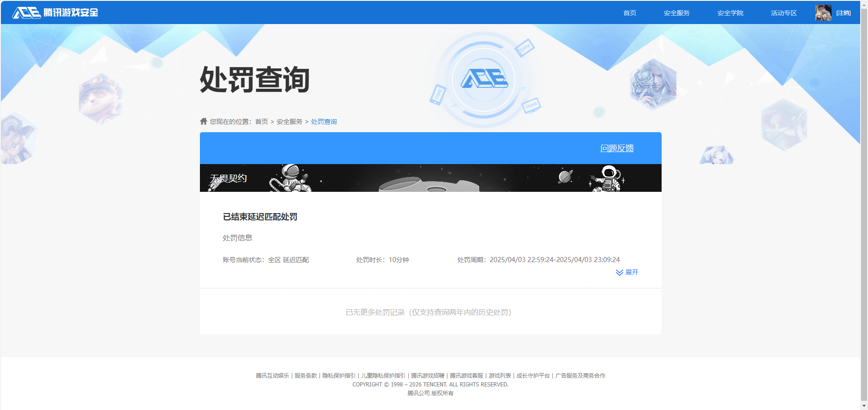Open 活动专区 in the top navigation
This screenshot has width=868, height=410.
pyautogui.click(x=784, y=13)
